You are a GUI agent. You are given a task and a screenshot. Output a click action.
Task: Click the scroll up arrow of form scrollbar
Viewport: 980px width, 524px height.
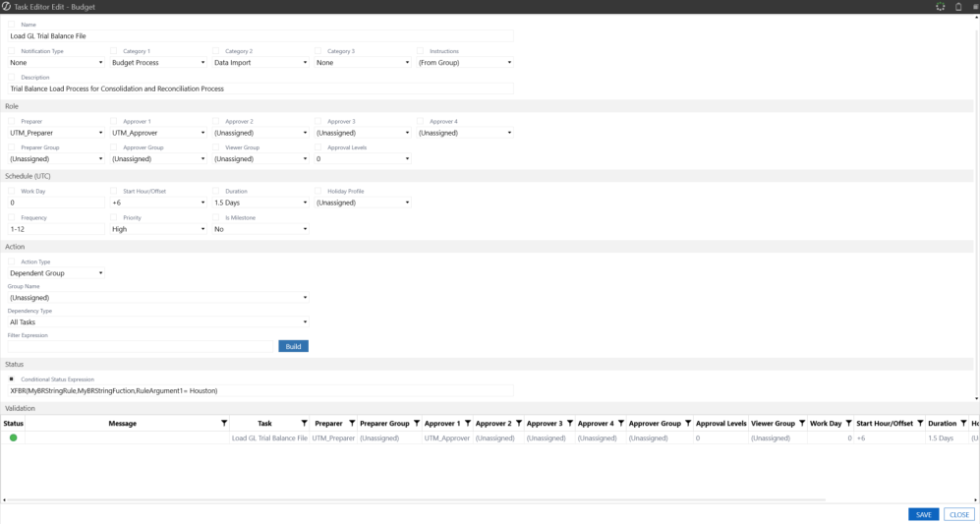[x=976, y=19]
